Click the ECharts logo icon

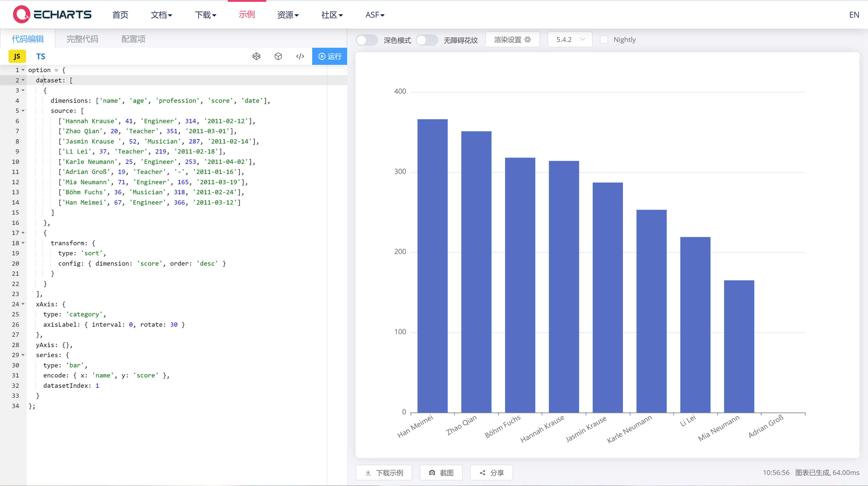[22, 15]
